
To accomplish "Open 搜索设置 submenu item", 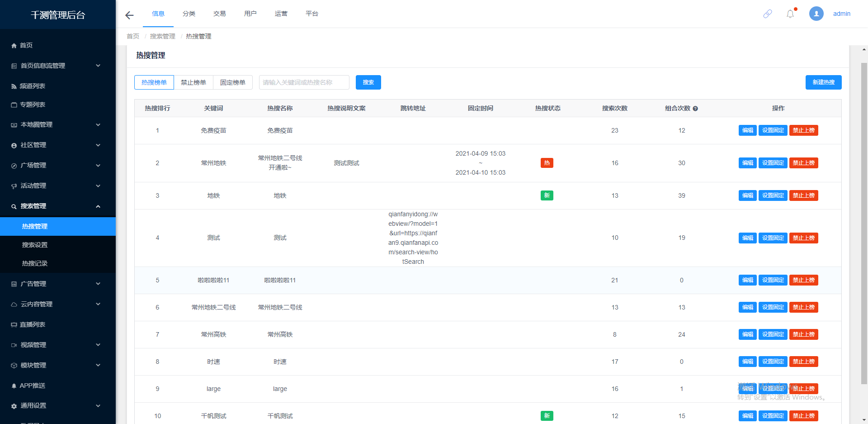I will (58, 245).
